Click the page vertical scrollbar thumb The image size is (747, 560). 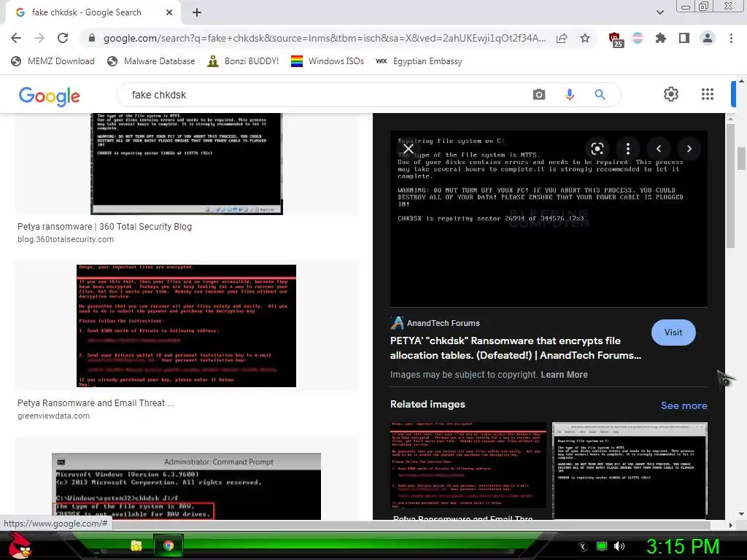[741, 158]
